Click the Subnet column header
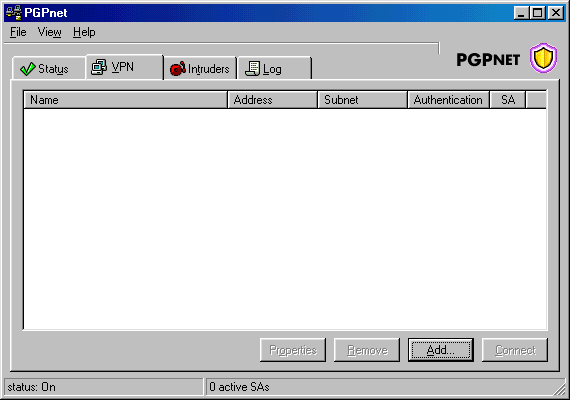 pos(362,100)
